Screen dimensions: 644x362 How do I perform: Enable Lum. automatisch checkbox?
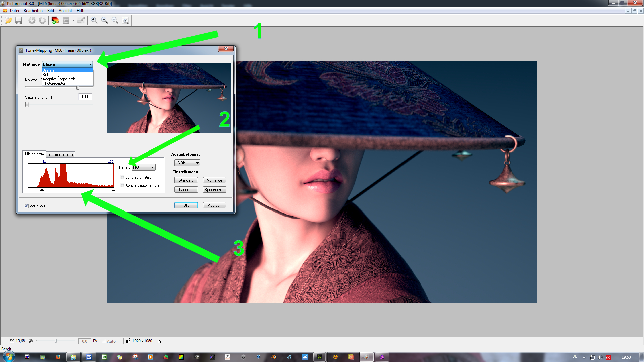click(x=122, y=177)
